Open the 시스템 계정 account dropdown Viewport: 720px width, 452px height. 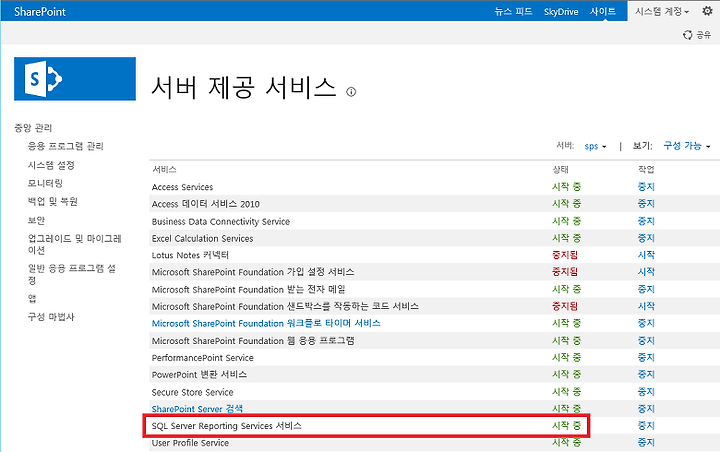(662, 11)
